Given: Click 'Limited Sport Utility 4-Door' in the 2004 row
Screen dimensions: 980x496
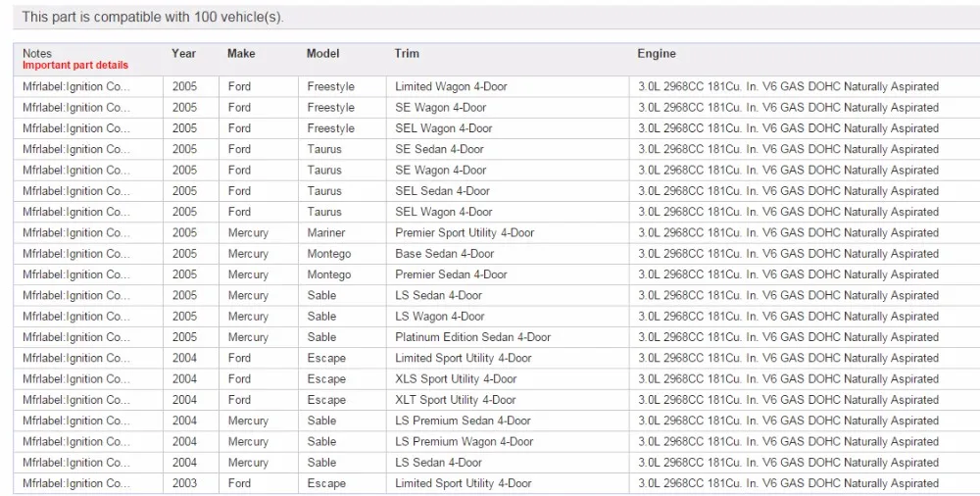Looking at the screenshot, I should [x=464, y=358].
